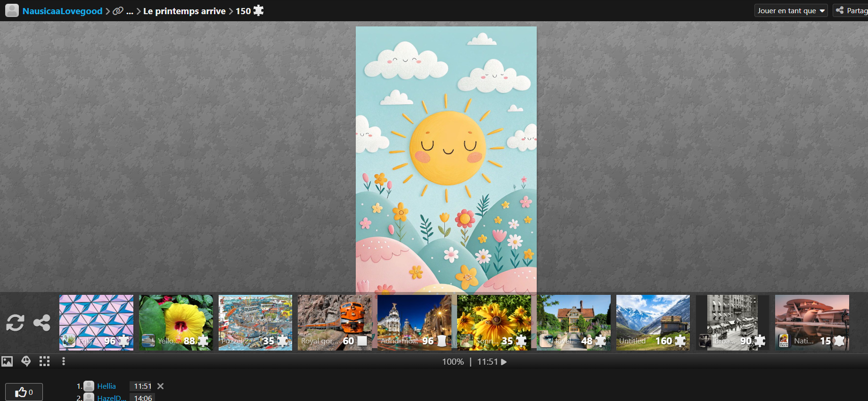
Task: Click the share icon beside thumbnails
Action: [x=42, y=323]
